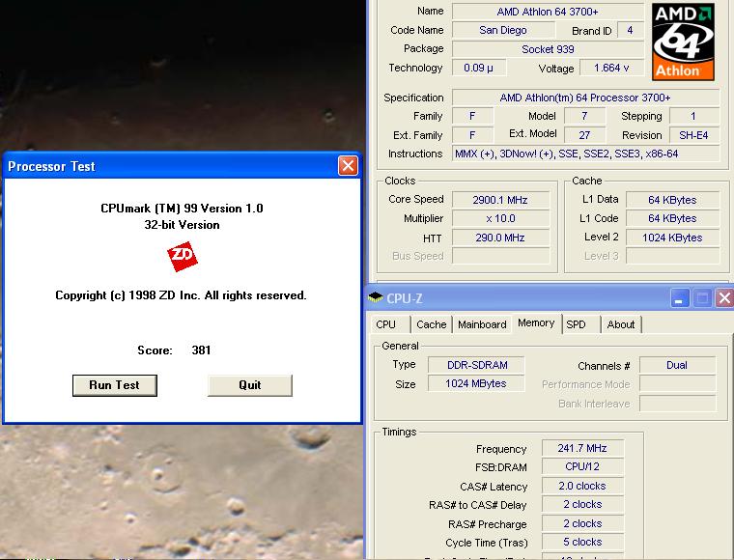Click the Stepping value 1

coord(693,116)
